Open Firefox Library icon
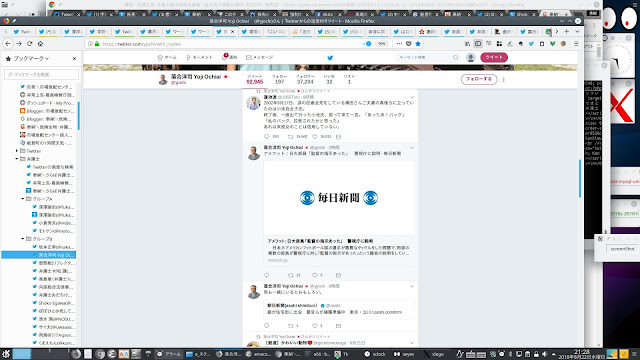The width and height of the screenshot is (640, 360). [x=467, y=44]
